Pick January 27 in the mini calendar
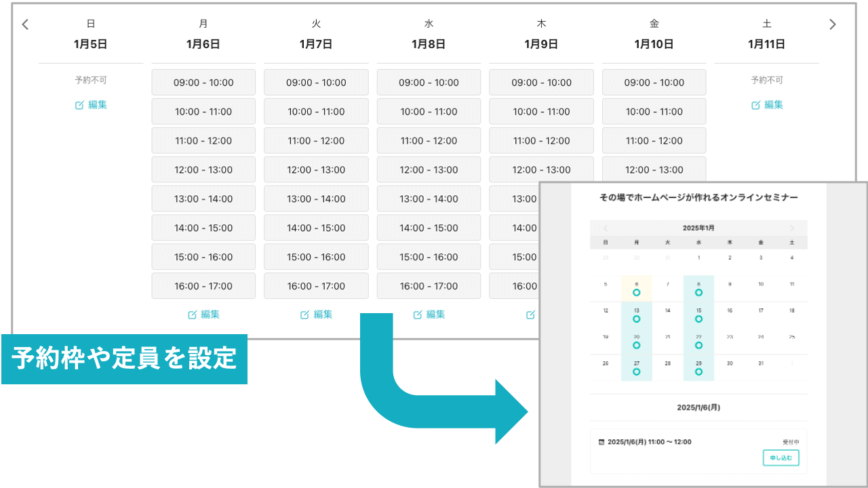 pos(636,367)
